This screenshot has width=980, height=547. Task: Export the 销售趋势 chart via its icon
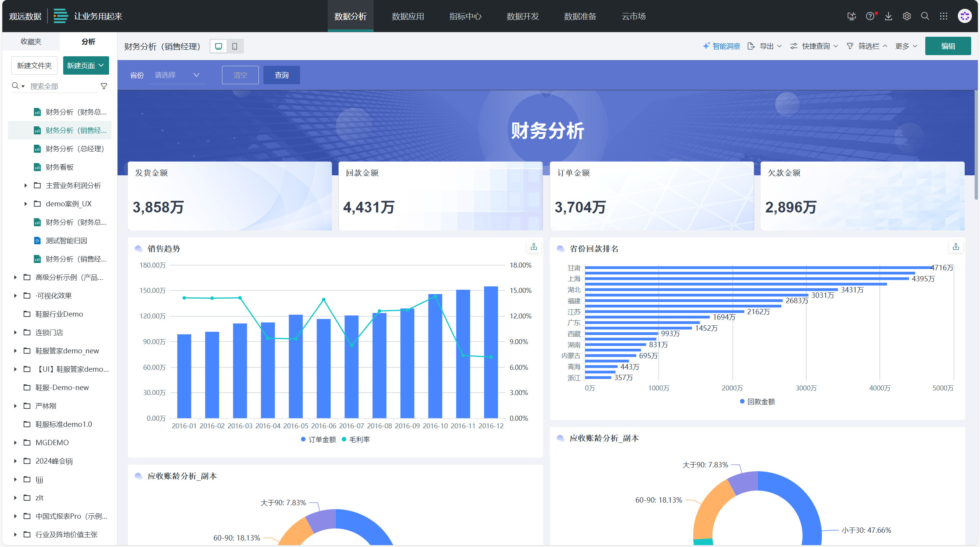[x=534, y=247]
